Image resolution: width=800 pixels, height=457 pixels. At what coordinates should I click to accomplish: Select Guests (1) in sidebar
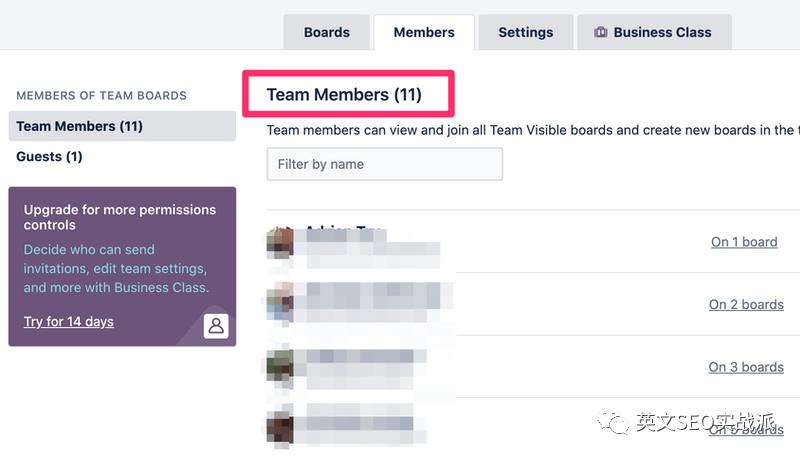point(49,157)
